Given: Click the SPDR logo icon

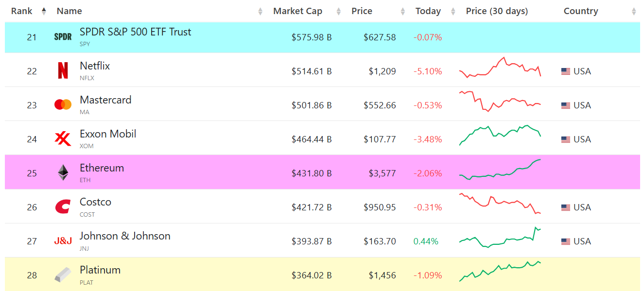Looking at the screenshot, I should click(x=63, y=37).
